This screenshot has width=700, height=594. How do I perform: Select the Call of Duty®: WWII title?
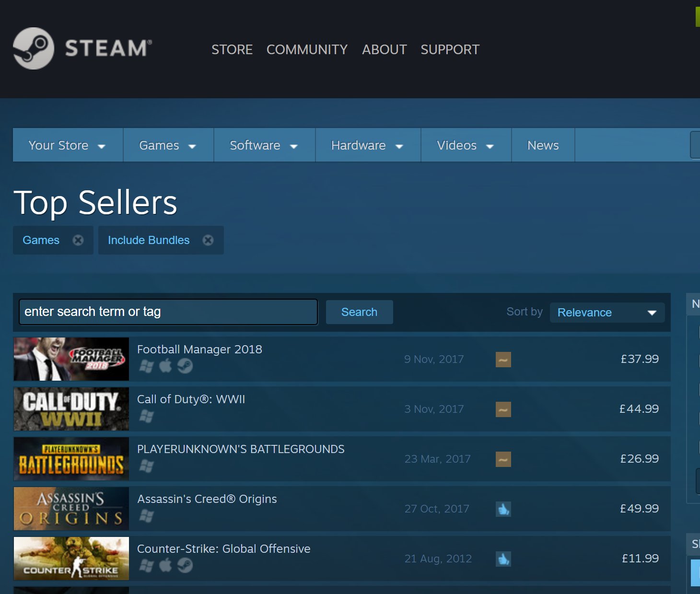click(x=191, y=399)
